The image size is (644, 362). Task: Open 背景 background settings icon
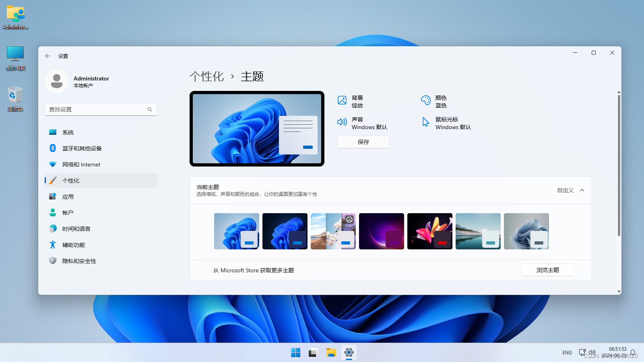coord(342,100)
